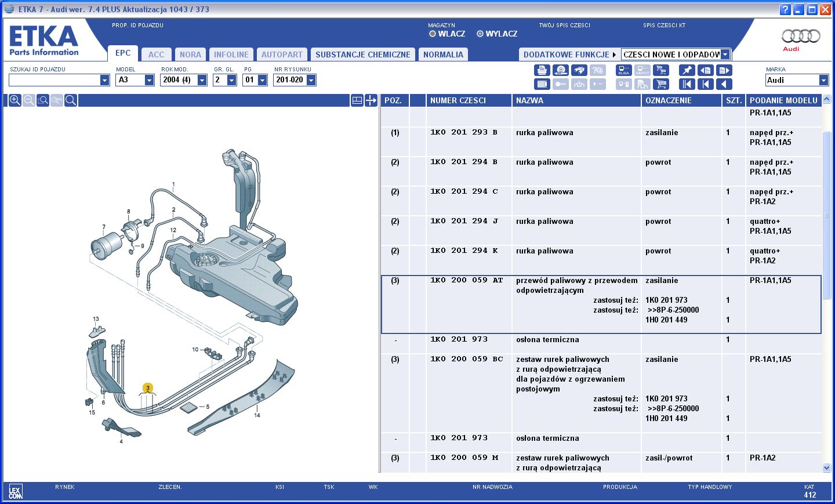This screenshot has height=504, width=835.
Task: Select the WYLACZ radio button
Action: tap(480, 34)
